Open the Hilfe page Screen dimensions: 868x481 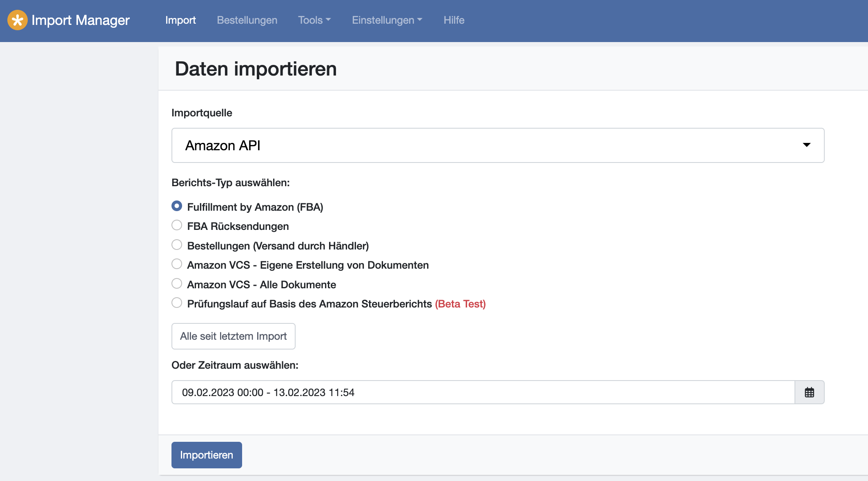(454, 20)
